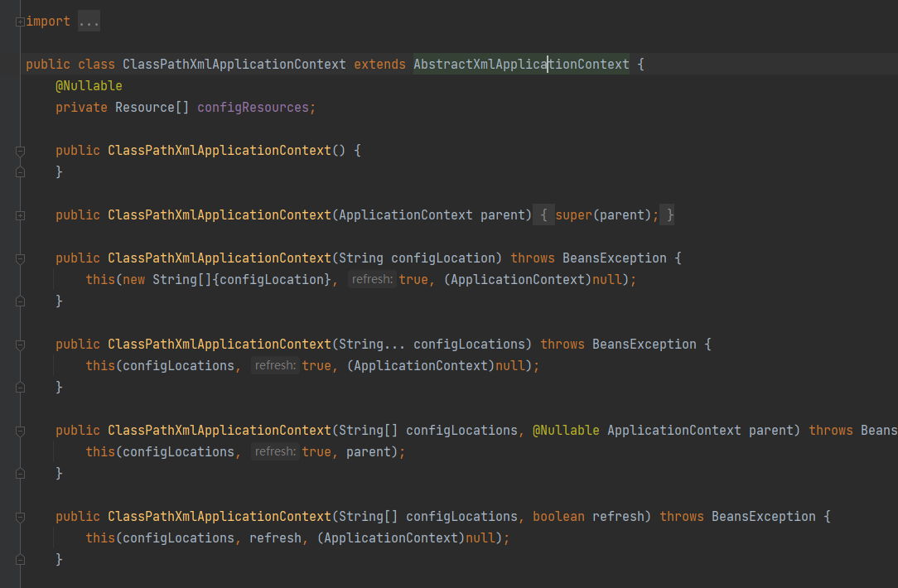This screenshot has width=898, height=588.
Task: Click fold-end marker of the no-argument constructor
Action: pos(20,172)
